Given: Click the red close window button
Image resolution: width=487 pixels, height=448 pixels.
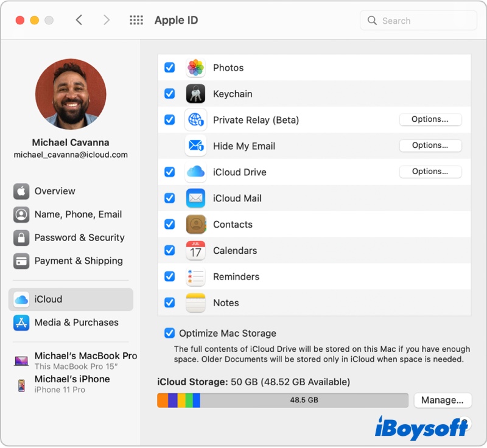Looking at the screenshot, I should coord(20,20).
